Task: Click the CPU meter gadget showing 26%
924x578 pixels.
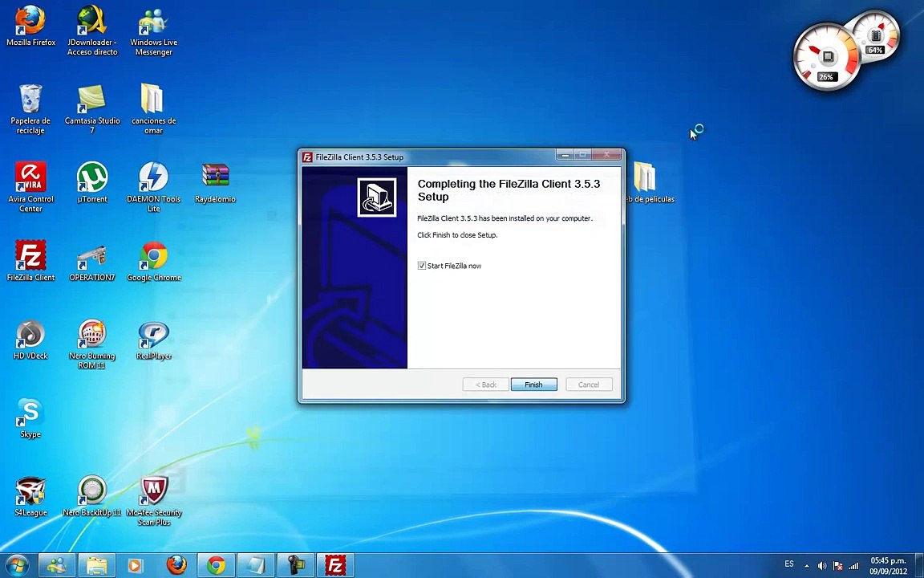Action: [825, 57]
